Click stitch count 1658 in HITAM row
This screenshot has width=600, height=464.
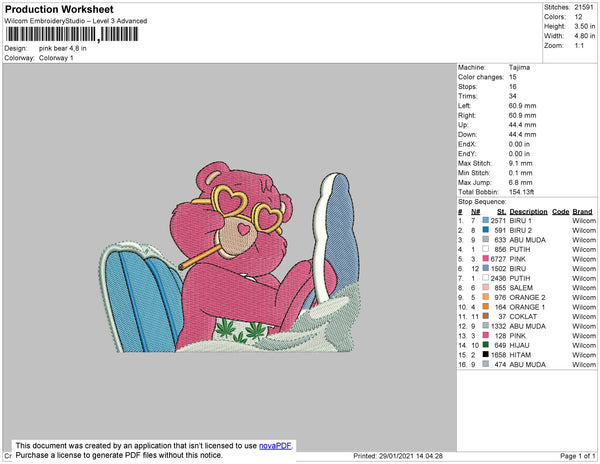498,355
